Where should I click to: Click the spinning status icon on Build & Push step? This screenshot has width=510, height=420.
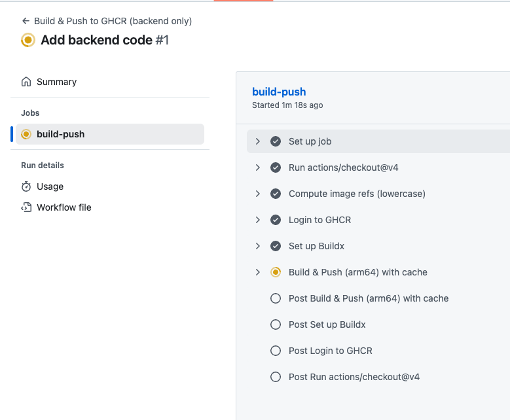[276, 272]
